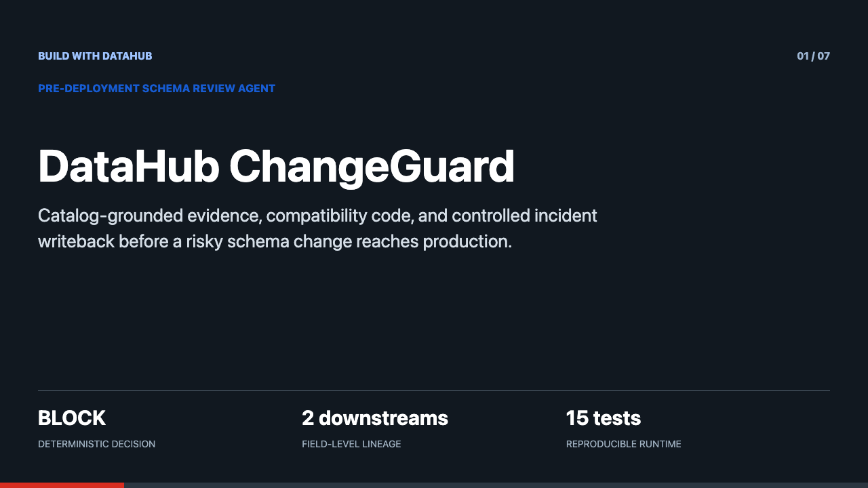The height and width of the screenshot is (488, 868).
Task: Click the BUILD WITH DATAHUB header label
Action: click(95, 56)
